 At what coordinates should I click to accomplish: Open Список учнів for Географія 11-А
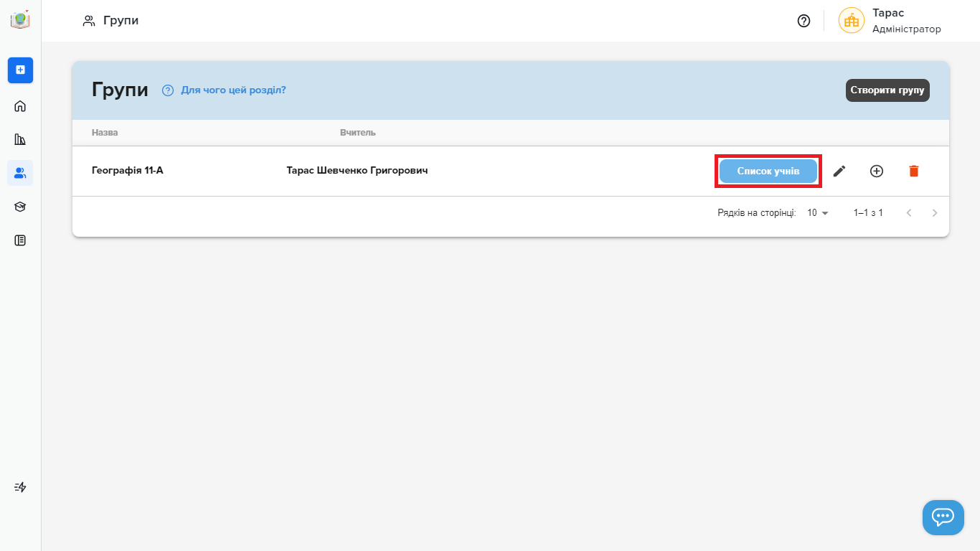point(768,171)
